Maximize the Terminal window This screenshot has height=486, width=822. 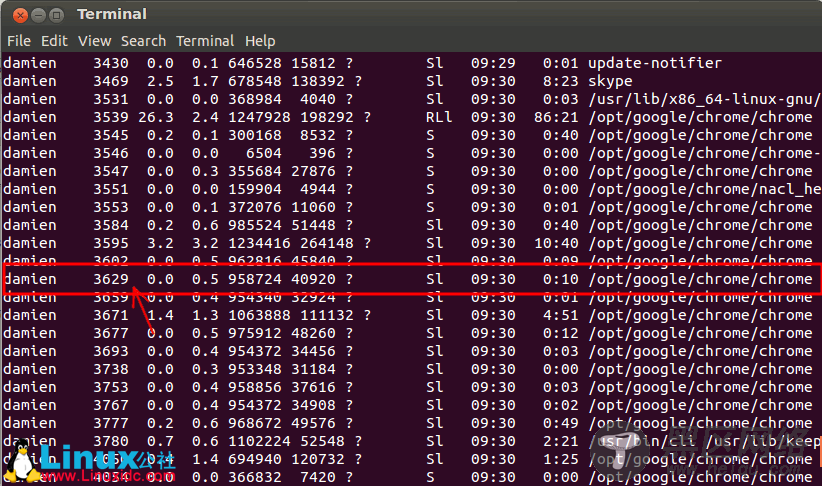[x=56, y=15]
